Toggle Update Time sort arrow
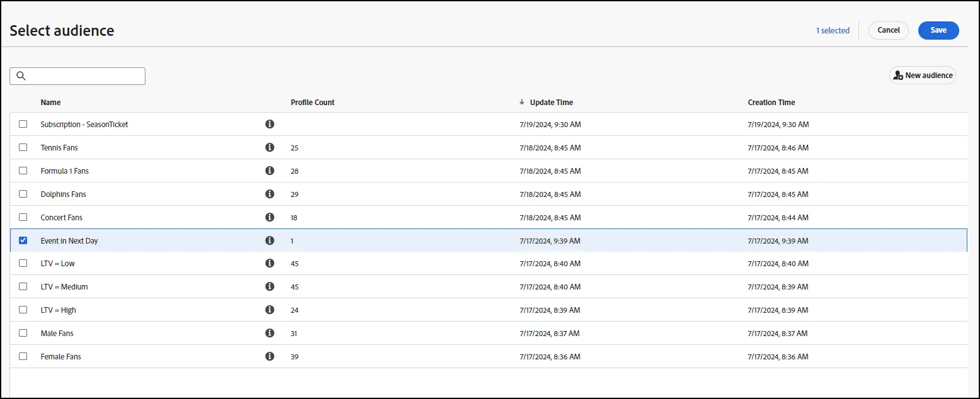 [521, 102]
